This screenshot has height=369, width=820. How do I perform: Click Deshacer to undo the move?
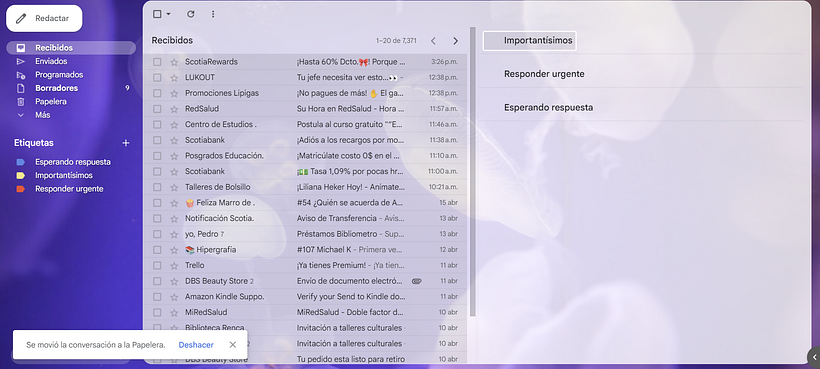(196, 345)
